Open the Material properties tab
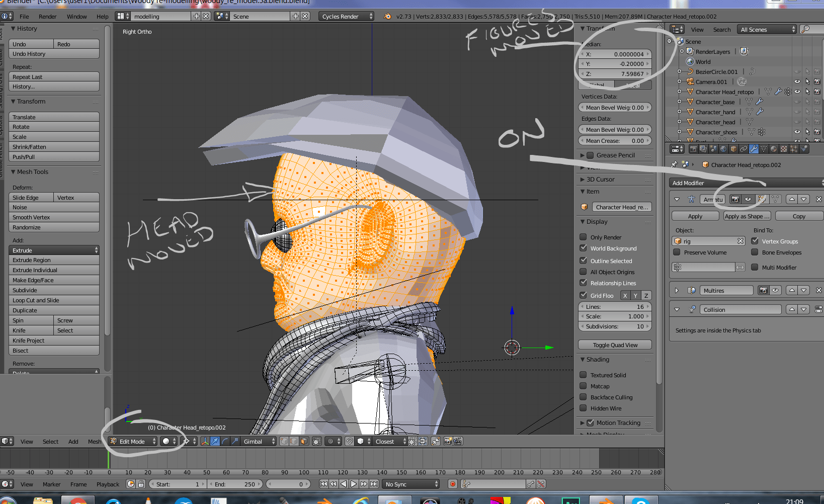The image size is (824, 504). coord(773,148)
